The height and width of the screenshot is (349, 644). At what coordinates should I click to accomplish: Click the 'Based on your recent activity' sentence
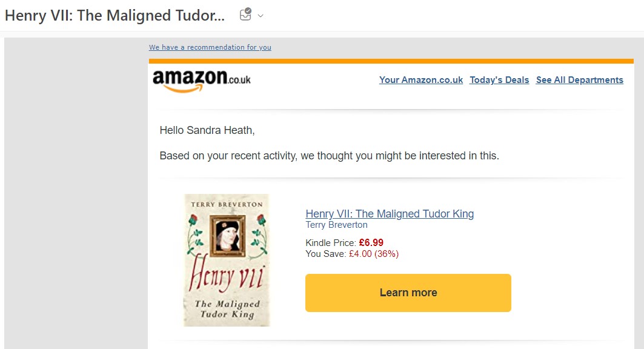tap(329, 156)
